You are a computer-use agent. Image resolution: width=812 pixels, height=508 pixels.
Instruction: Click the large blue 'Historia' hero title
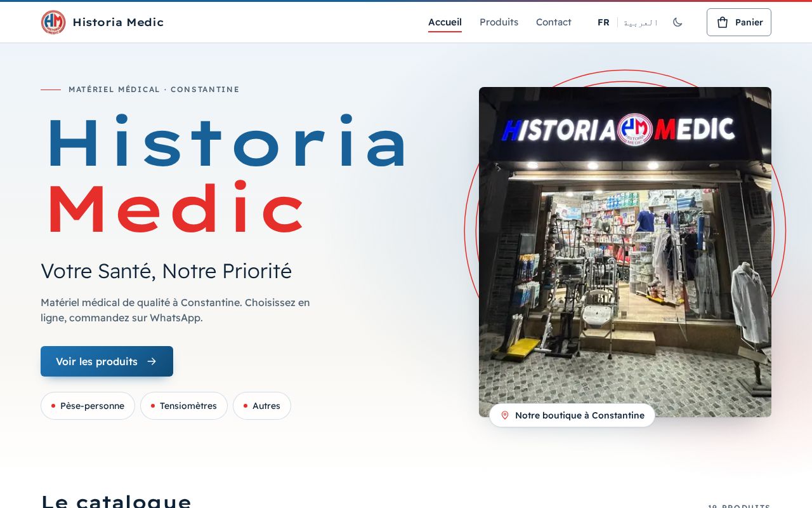[x=226, y=142]
